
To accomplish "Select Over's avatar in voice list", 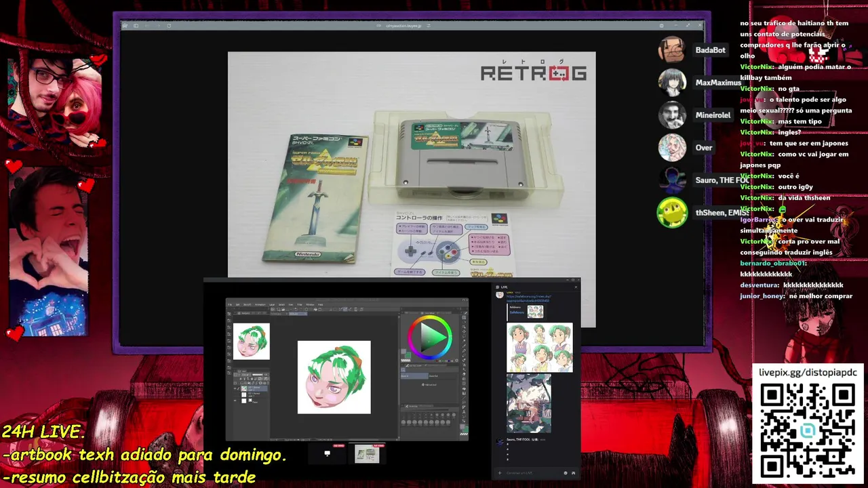I will coord(672,148).
